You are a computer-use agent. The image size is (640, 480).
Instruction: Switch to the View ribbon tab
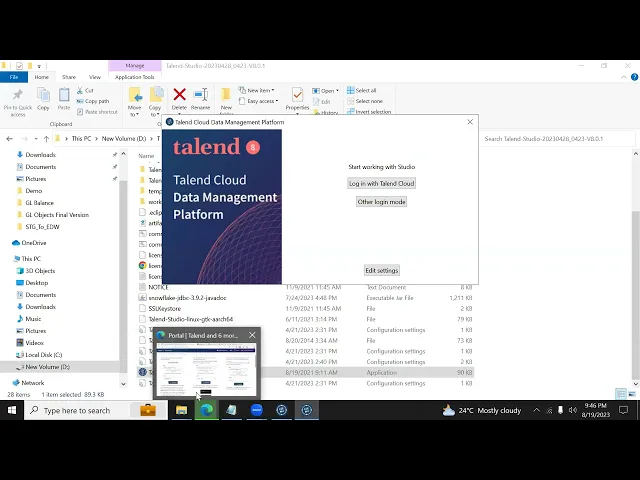[x=95, y=77]
